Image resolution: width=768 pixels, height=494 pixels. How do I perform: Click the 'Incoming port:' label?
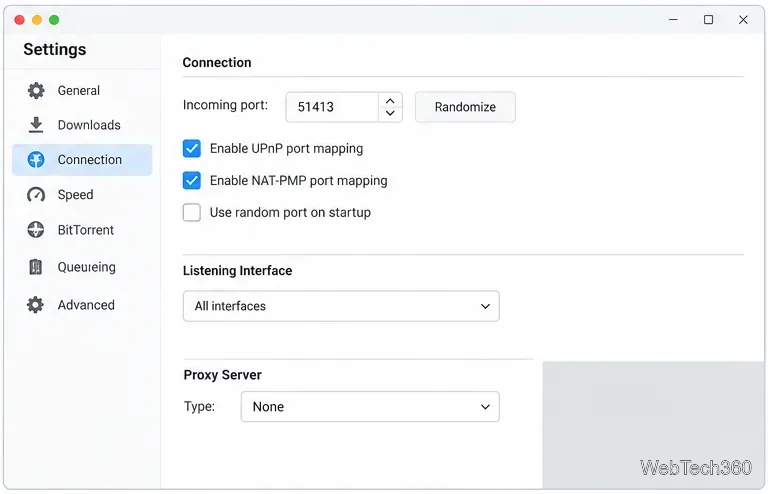pyautogui.click(x=225, y=105)
